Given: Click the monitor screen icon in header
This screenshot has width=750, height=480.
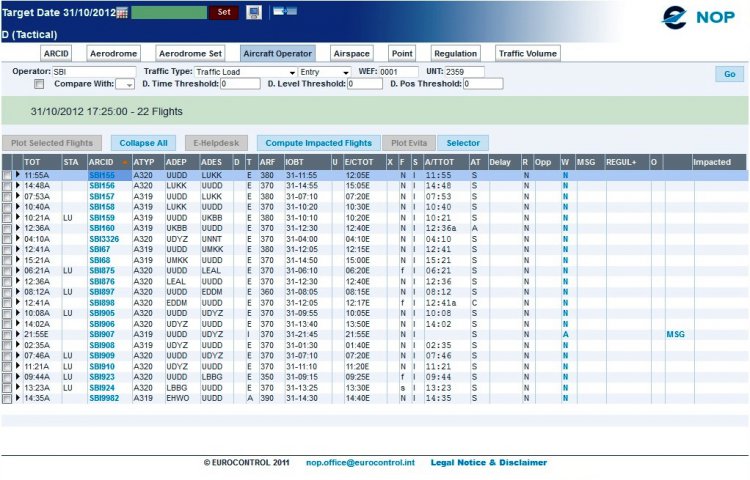Looking at the screenshot, I should click(x=254, y=12).
